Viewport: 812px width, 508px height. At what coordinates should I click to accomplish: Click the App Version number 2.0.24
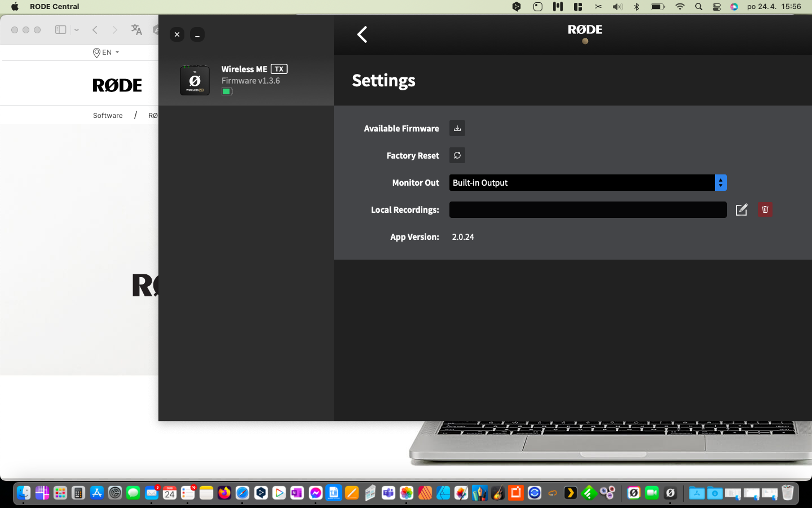463,237
